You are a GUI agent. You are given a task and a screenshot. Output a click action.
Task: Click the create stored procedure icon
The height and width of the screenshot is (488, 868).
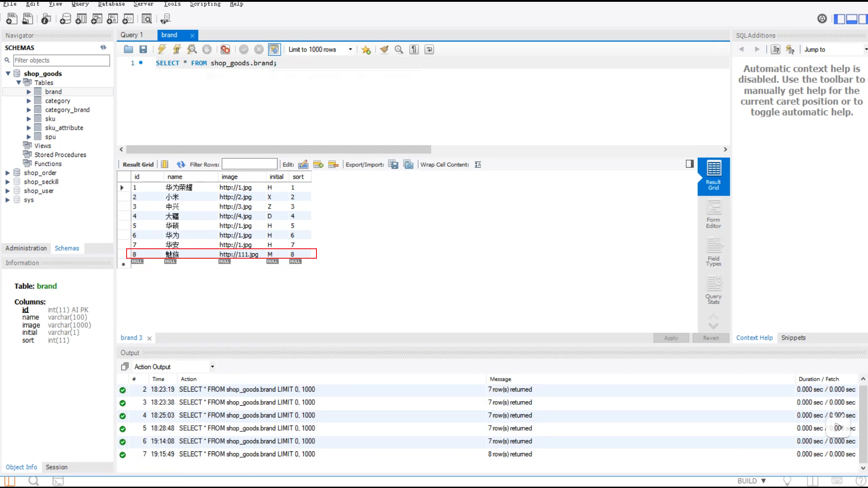coord(113,19)
